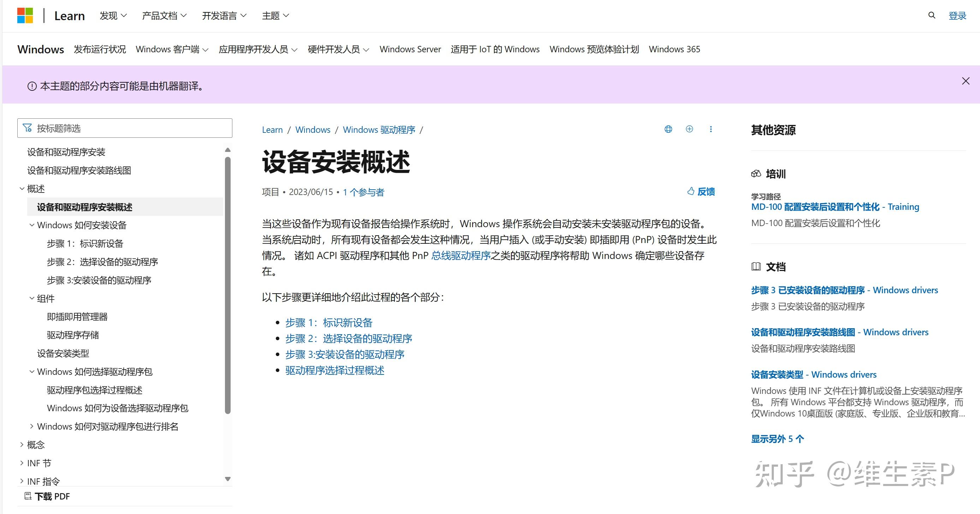980x514 pixels.
Task: Expand the INF 节 tree node
Action: (22, 463)
